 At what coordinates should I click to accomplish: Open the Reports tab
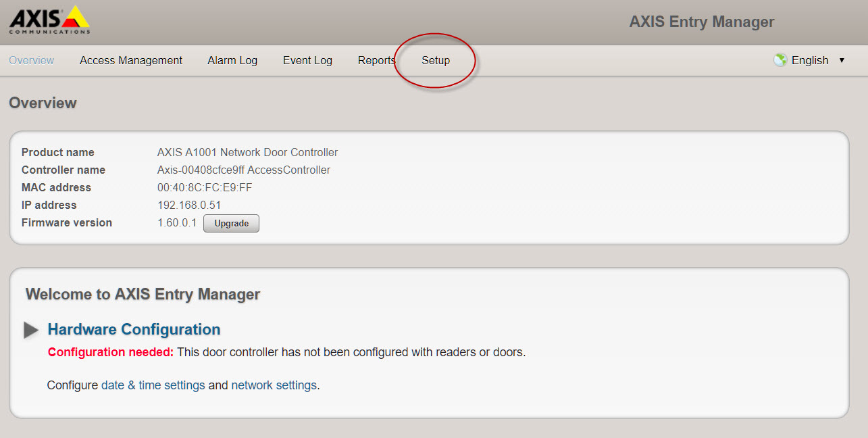click(x=377, y=60)
